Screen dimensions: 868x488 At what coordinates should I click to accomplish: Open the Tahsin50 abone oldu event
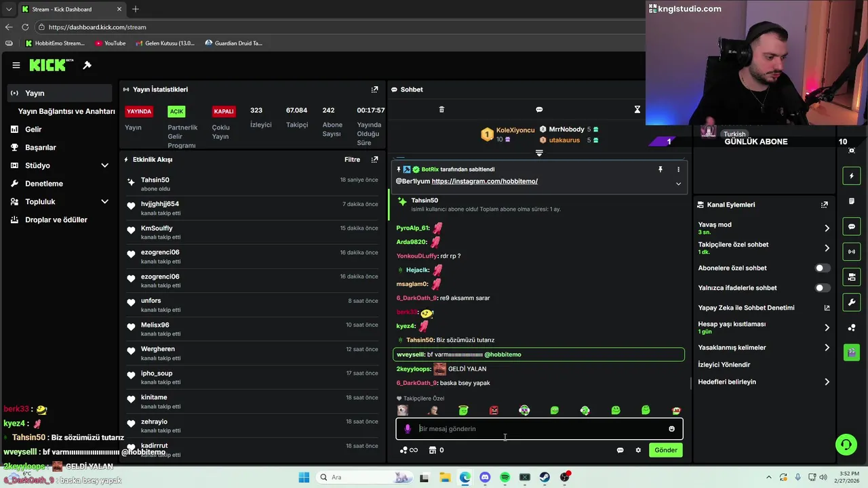(252, 184)
